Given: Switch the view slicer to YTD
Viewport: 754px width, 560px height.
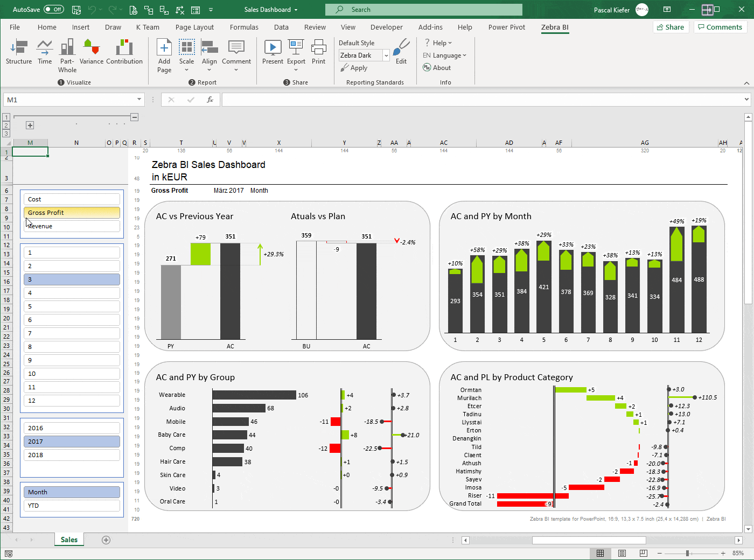Looking at the screenshot, I should [72, 505].
